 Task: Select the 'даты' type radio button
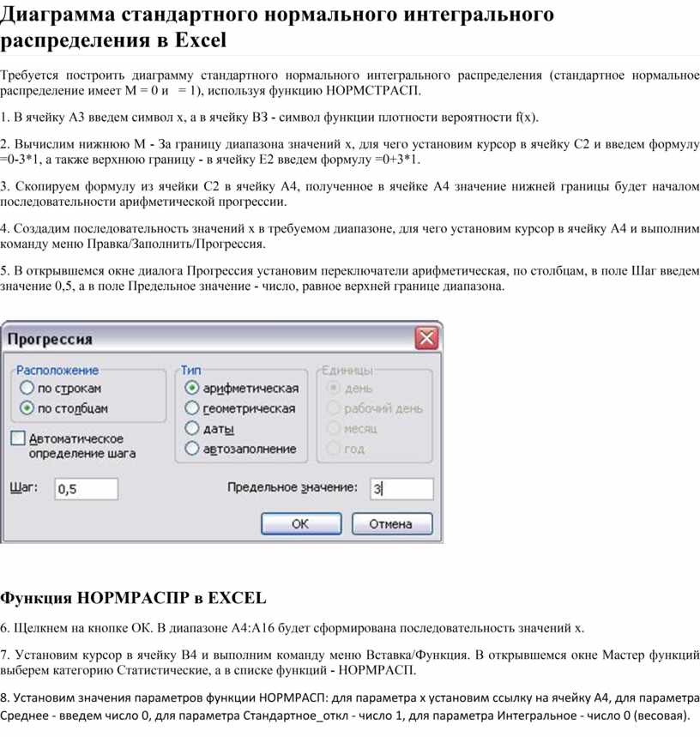pyautogui.click(x=191, y=428)
